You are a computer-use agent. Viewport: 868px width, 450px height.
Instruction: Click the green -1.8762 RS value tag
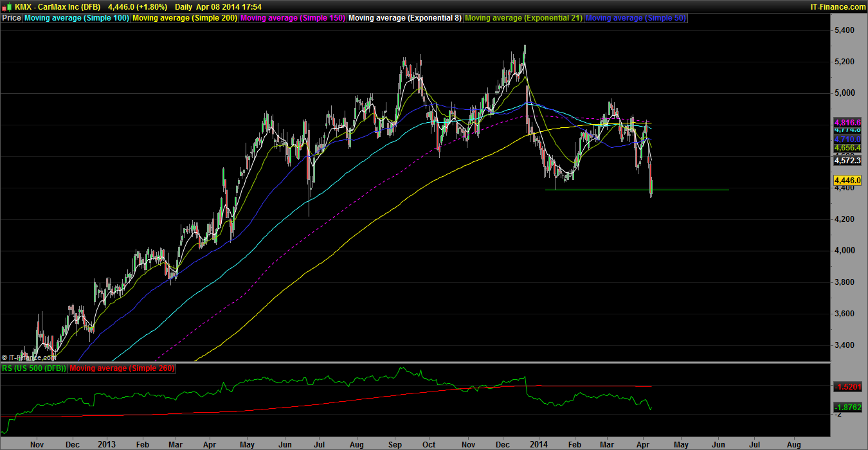pyautogui.click(x=847, y=408)
